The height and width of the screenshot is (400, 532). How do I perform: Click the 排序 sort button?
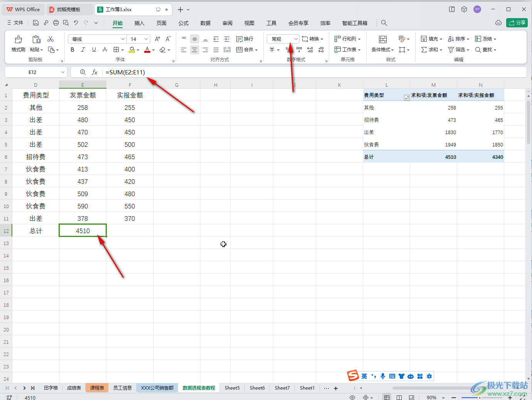[458, 39]
